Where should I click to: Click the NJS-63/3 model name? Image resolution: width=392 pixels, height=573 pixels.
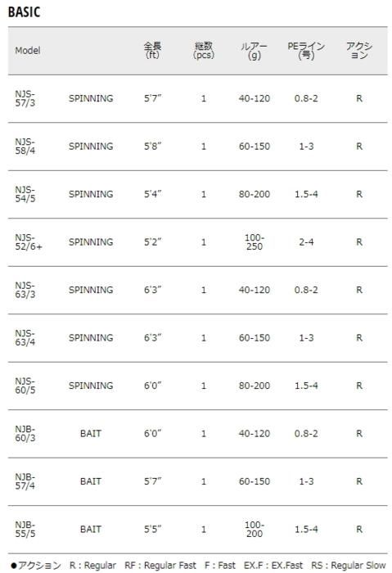tap(25, 290)
